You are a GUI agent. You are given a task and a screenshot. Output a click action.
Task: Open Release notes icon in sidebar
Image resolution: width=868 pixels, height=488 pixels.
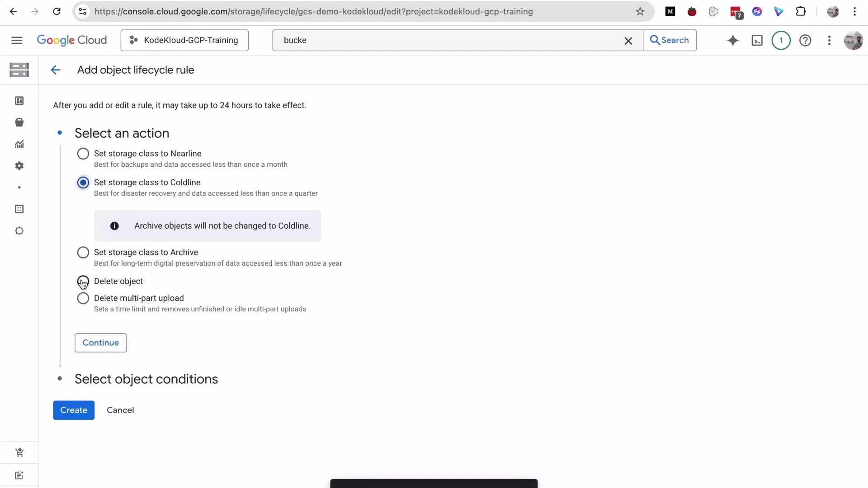pos(19,475)
